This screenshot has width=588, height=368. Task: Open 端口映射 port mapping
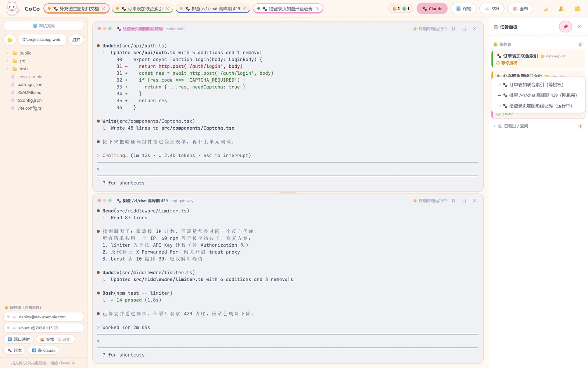point(19,339)
